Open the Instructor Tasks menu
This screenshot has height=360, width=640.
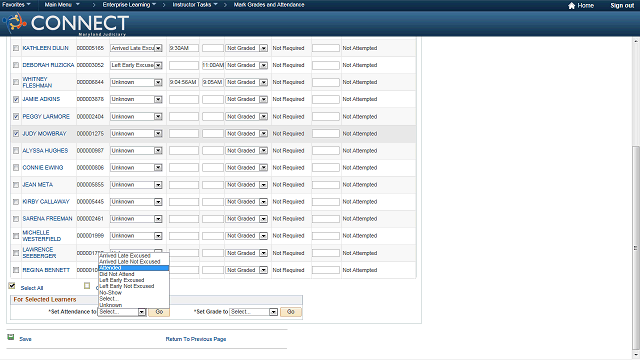pos(195,5)
